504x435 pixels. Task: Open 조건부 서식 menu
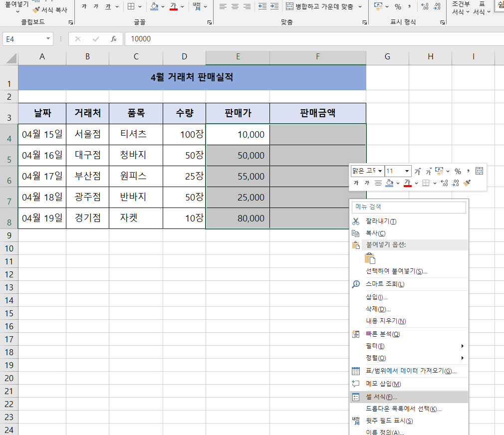461,8
